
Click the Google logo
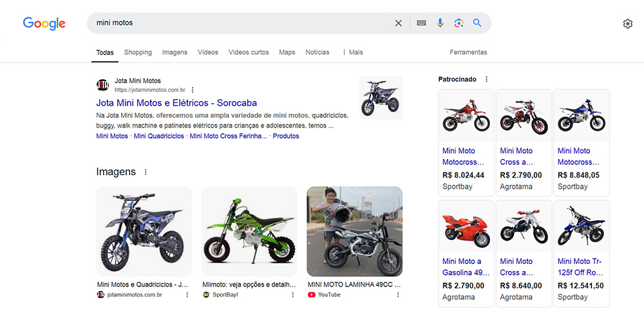pyautogui.click(x=44, y=23)
